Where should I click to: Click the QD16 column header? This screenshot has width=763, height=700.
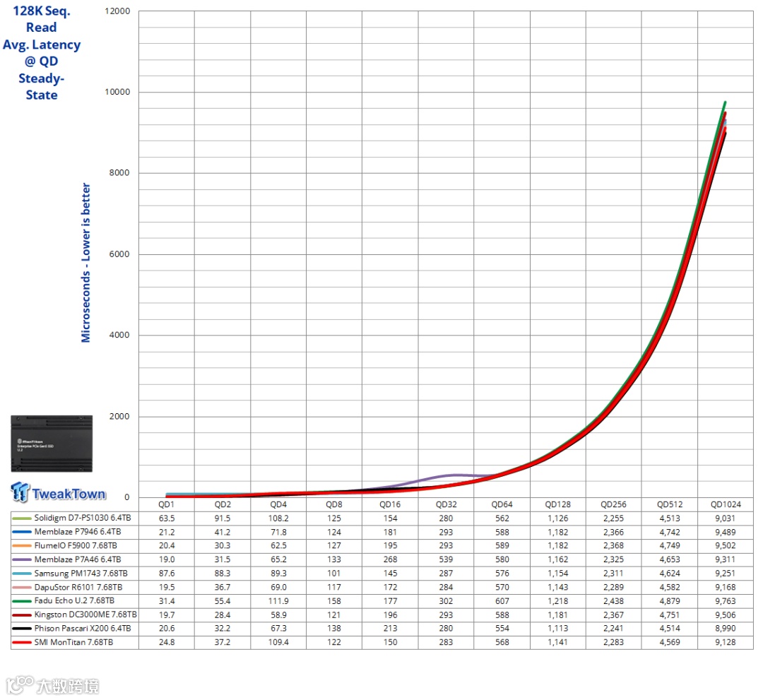tap(390, 504)
